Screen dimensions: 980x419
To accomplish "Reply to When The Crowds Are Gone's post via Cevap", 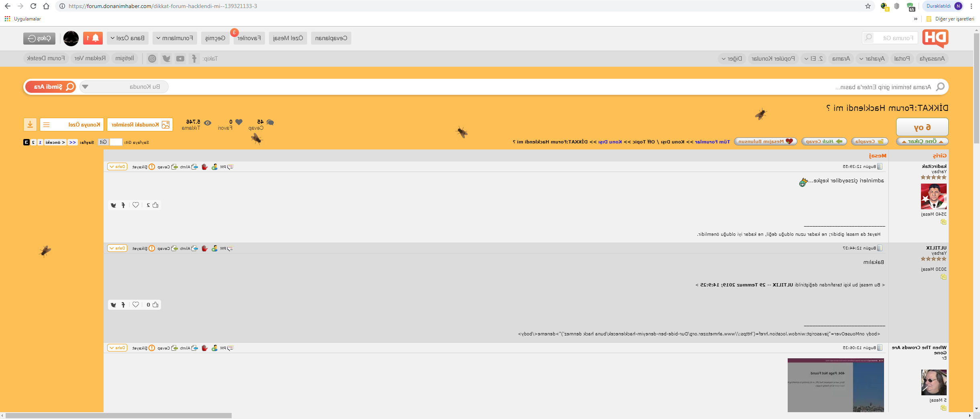I will pos(167,348).
